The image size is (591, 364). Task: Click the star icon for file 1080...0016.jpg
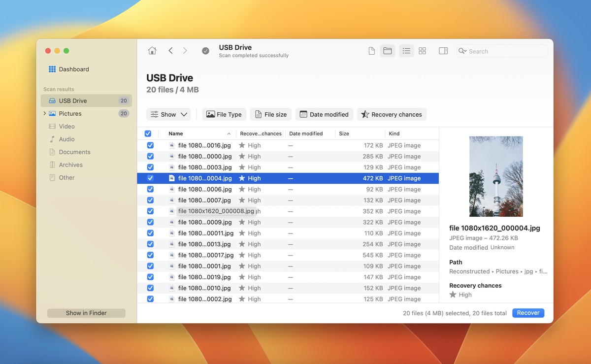[x=242, y=145]
